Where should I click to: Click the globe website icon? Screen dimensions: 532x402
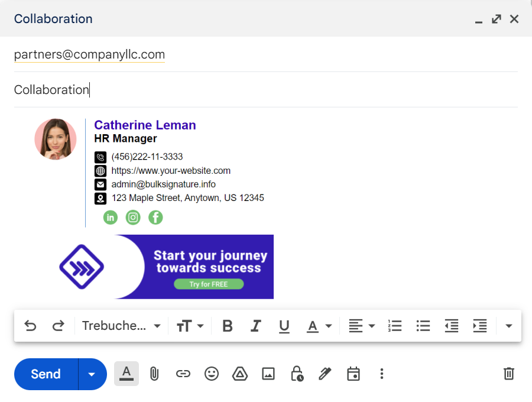pos(100,171)
